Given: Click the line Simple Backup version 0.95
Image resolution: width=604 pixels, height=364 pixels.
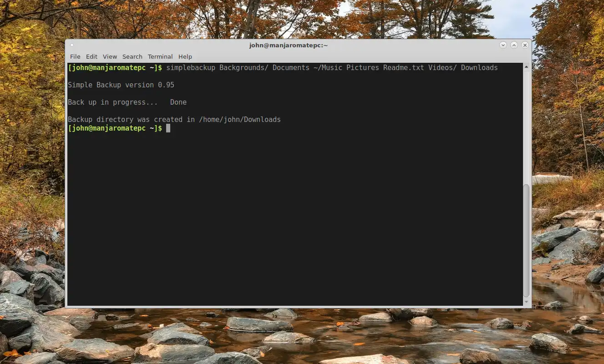Looking at the screenshot, I should click(x=121, y=85).
